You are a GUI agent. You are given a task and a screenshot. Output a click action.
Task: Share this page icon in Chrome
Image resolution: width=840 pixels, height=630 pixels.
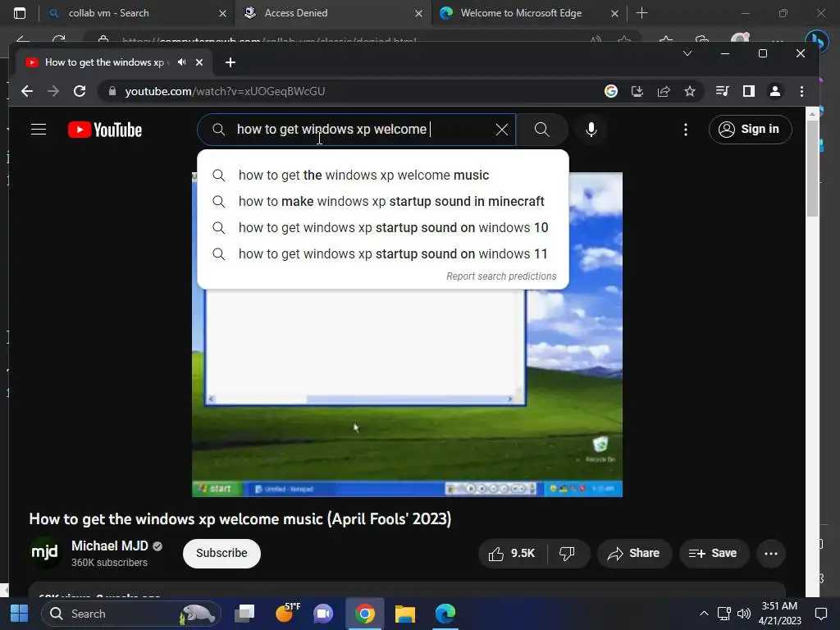(x=663, y=91)
